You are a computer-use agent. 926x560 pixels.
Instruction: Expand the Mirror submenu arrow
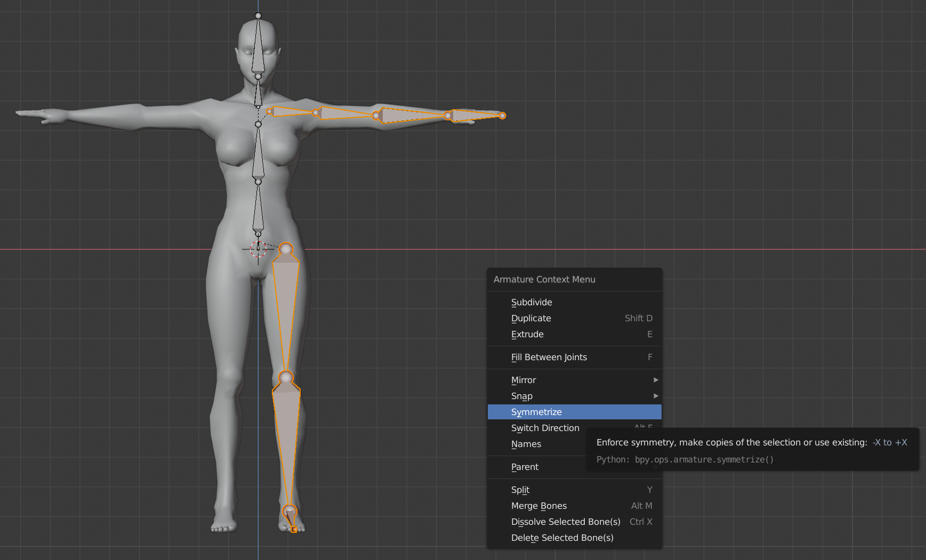point(656,380)
